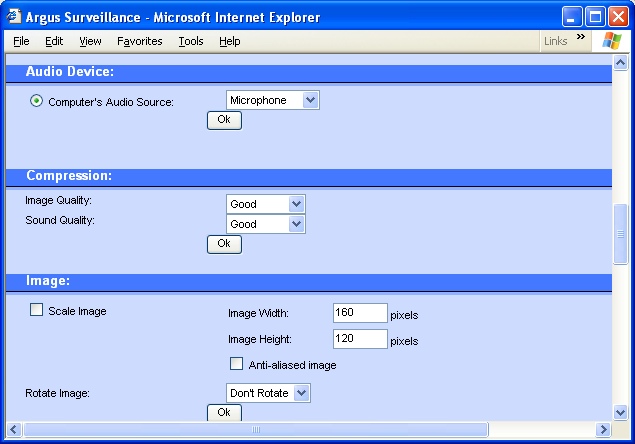
Task: Click Ok under Audio Device section
Action: (224, 120)
